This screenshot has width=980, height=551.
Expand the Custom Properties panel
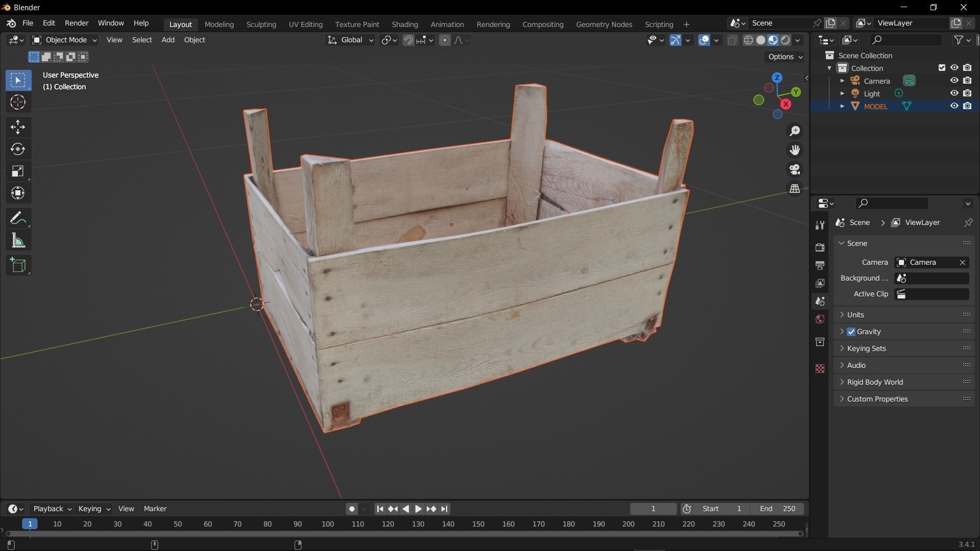point(904,399)
